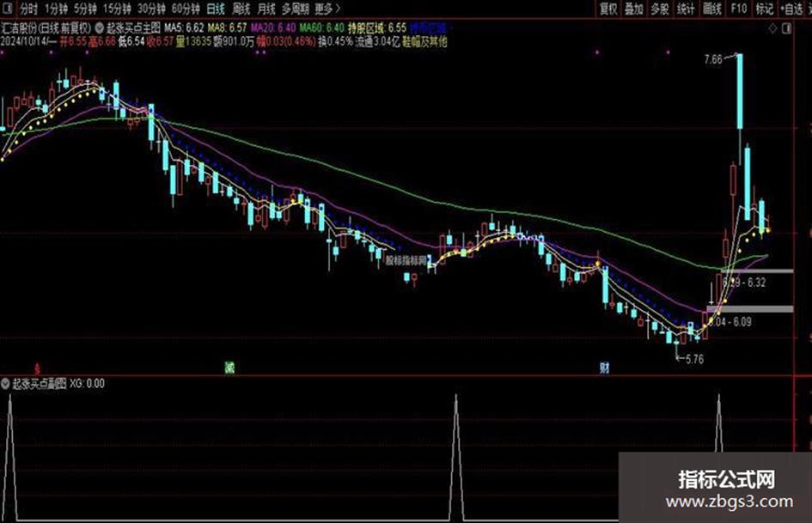Image resolution: width=812 pixels, height=523 pixels.
Task: Add stock to +自选 watchlist
Action: click(791, 9)
